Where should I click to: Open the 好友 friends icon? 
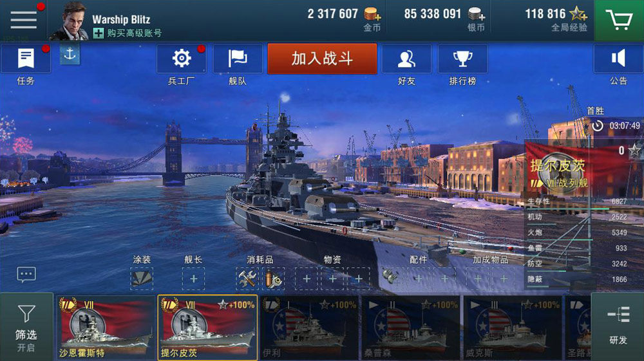click(406, 59)
